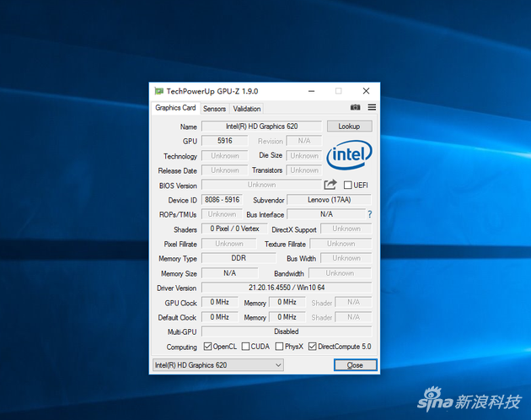
Task: Click the GPU-Z app icon in title bar
Action: point(158,91)
